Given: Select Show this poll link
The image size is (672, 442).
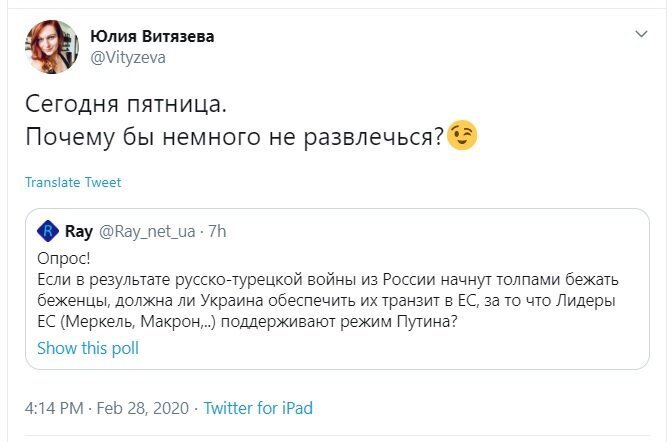Looking at the screenshot, I should click(88, 348).
